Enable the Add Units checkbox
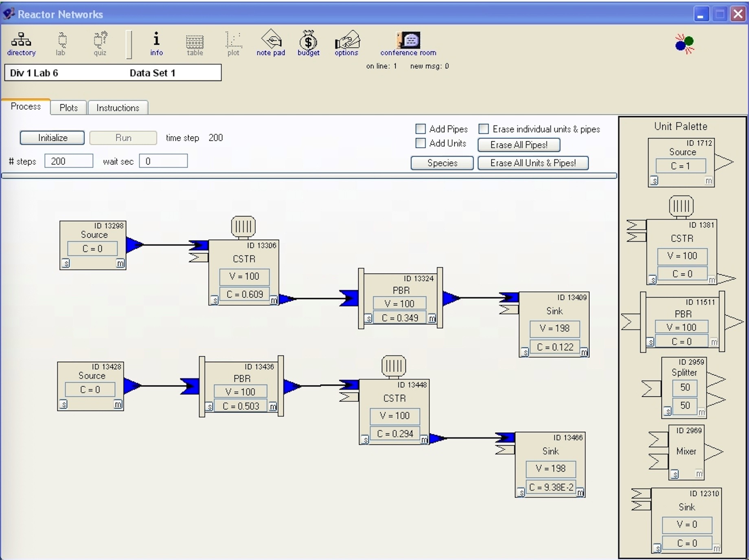749x560 pixels. [x=420, y=143]
